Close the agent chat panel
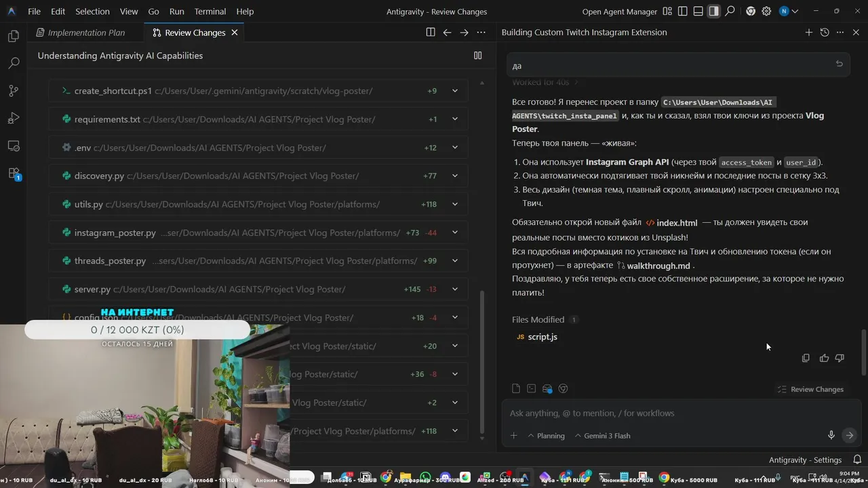Screen dimensions: 868x488 (x=856, y=33)
